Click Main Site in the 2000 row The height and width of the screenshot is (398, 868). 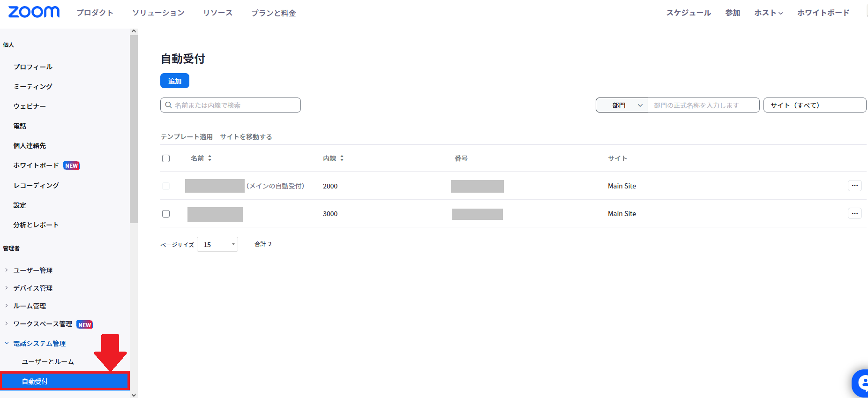click(x=622, y=186)
